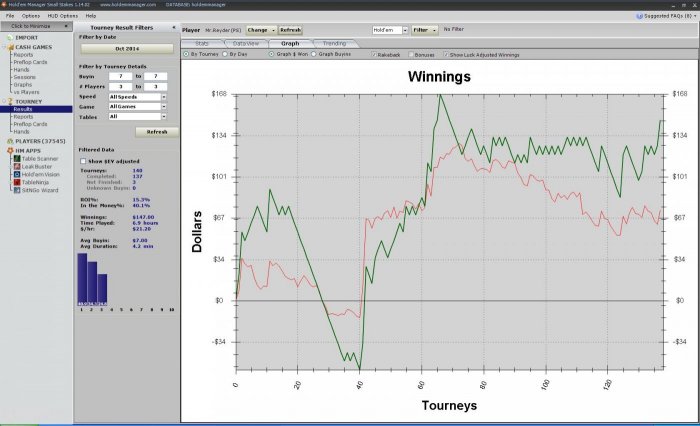
Task: Enable the Bonuses checkbox
Action: point(411,54)
